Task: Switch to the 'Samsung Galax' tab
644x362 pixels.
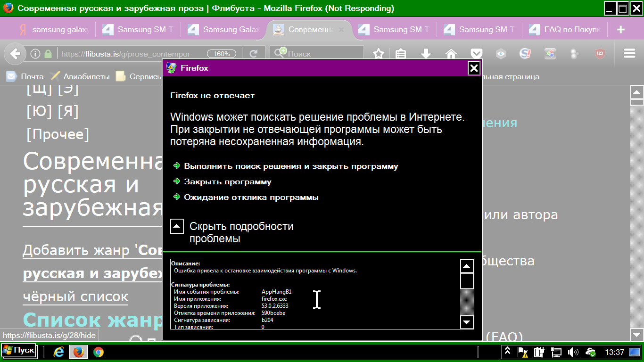Action: point(224,30)
